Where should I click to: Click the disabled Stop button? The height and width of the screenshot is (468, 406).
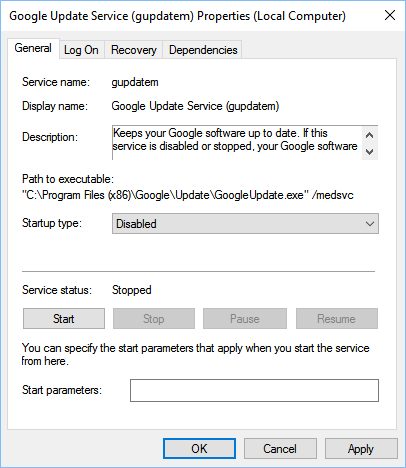click(x=154, y=319)
